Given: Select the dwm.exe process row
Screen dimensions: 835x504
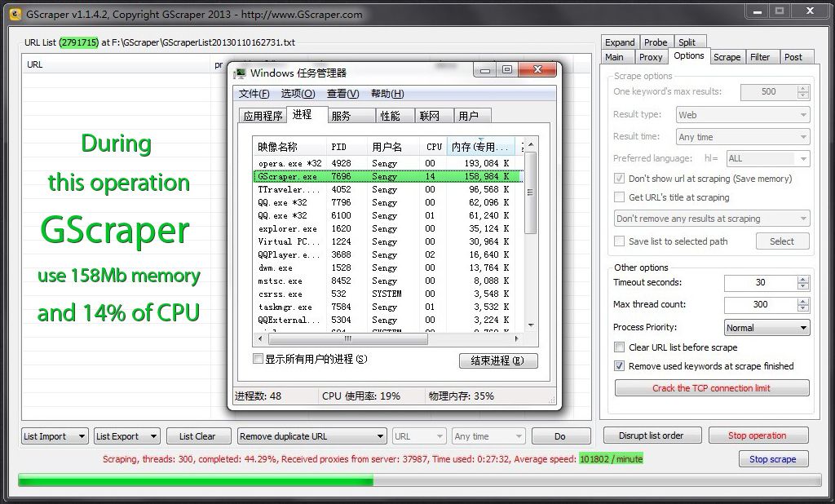Looking at the screenshot, I should (388, 267).
